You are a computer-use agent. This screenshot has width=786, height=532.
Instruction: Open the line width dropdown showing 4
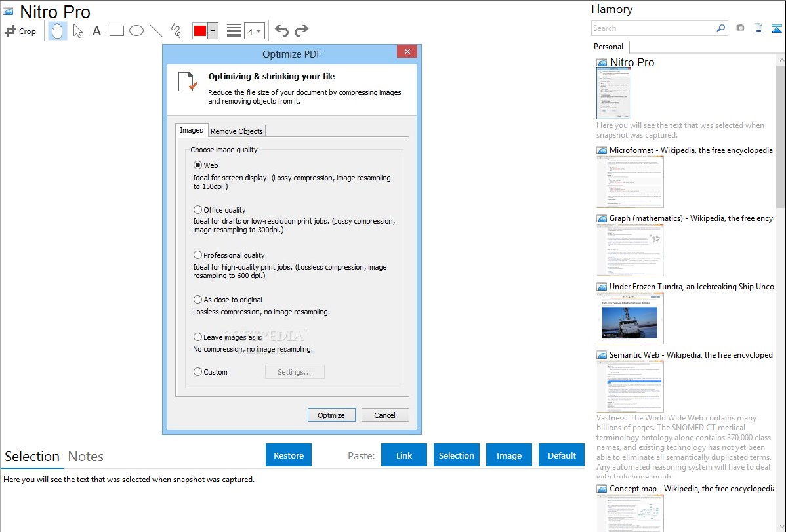[x=255, y=31]
